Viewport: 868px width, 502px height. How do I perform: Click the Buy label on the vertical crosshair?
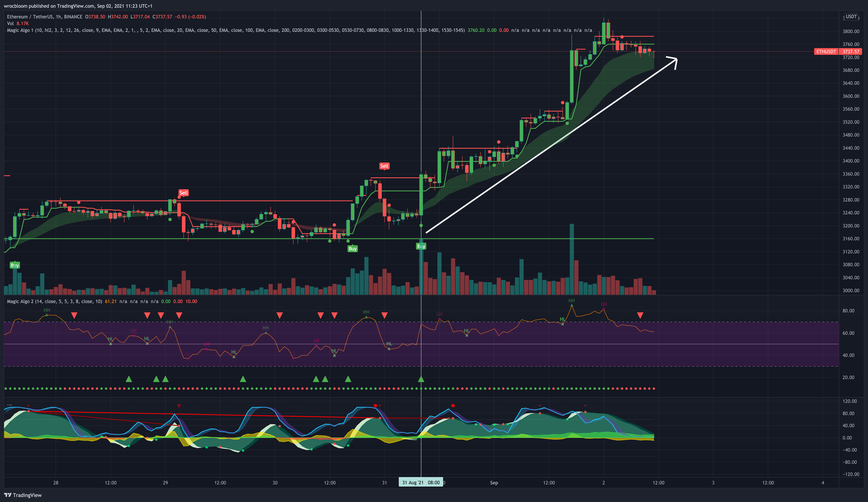pyautogui.click(x=421, y=246)
